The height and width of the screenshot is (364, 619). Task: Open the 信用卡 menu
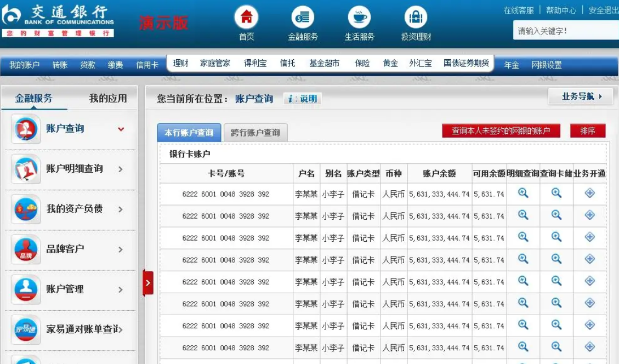tap(147, 65)
